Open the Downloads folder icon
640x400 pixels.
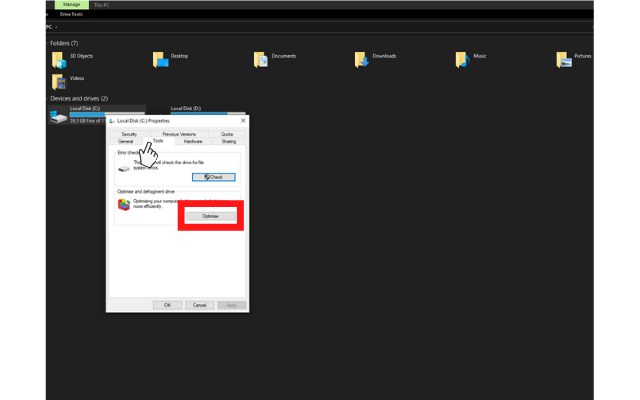[362, 60]
